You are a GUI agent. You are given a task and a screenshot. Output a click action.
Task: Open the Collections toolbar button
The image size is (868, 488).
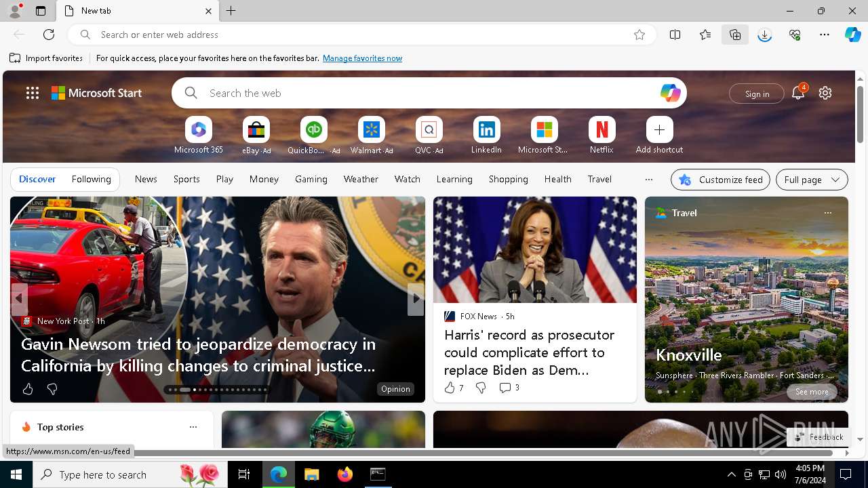point(735,35)
